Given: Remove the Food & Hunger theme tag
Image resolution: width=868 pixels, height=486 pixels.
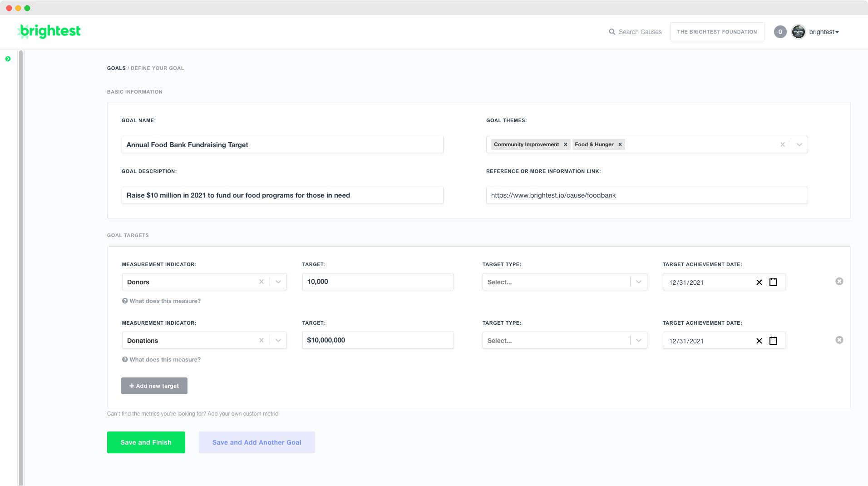Looking at the screenshot, I should (620, 144).
